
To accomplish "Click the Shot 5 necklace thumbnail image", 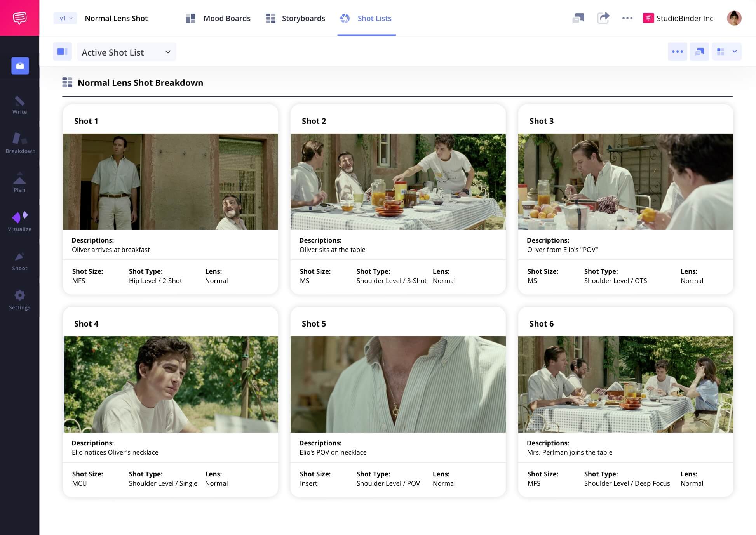I will click(x=398, y=384).
